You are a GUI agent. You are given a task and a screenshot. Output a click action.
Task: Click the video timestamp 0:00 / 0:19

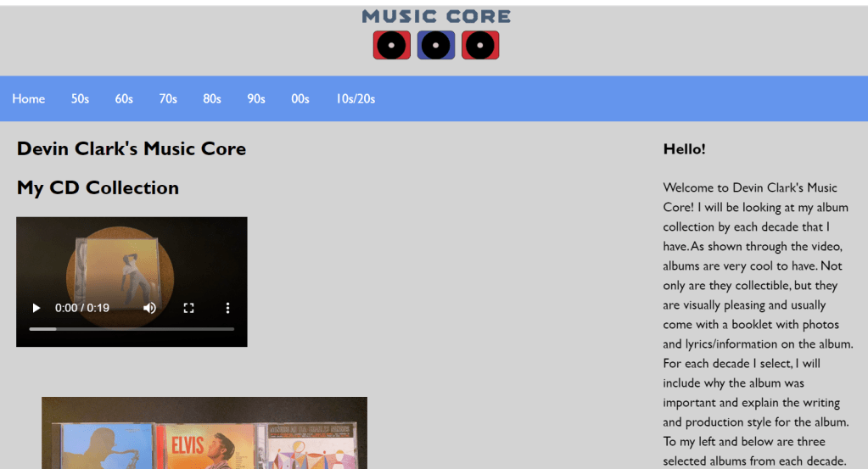[x=82, y=308]
